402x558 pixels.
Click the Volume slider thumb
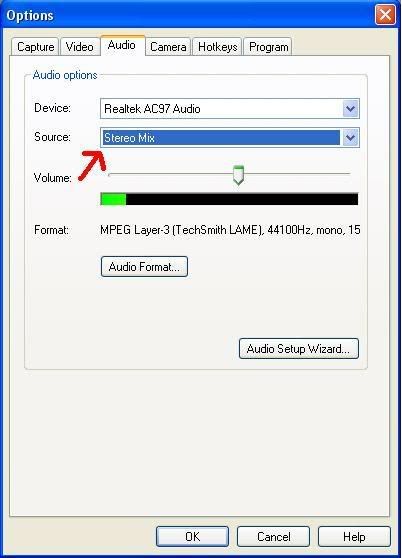click(x=238, y=175)
